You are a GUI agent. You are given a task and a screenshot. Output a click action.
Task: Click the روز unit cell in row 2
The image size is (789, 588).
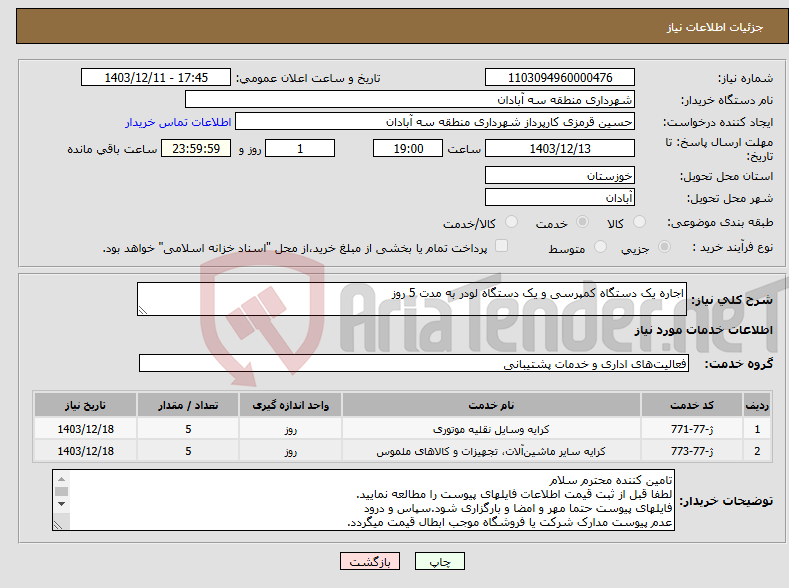pyautogui.click(x=290, y=451)
